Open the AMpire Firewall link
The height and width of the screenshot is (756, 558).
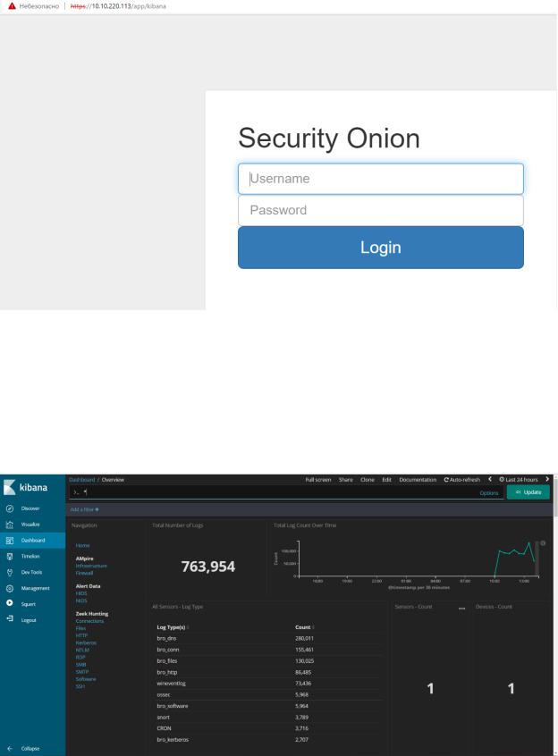(x=84, y=573)
